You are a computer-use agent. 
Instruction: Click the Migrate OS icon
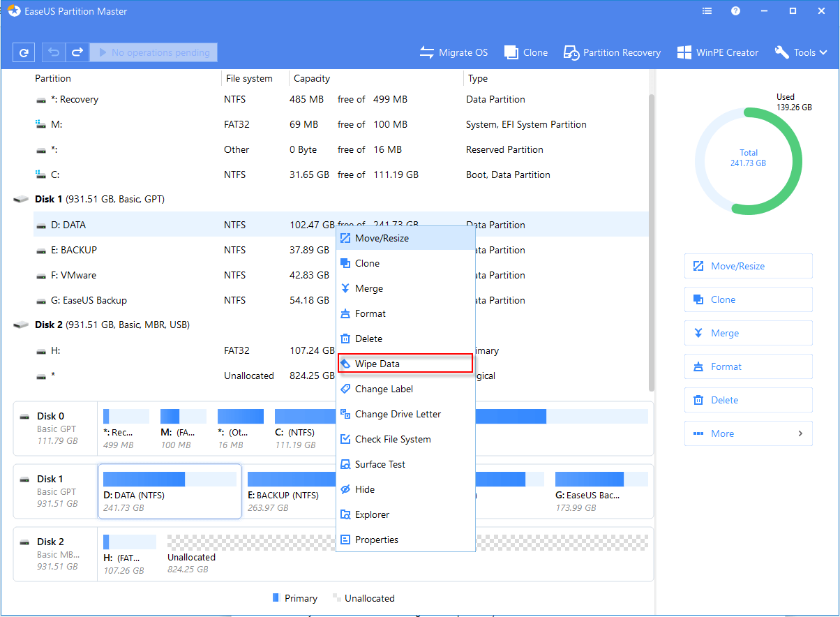click(427, 52)
